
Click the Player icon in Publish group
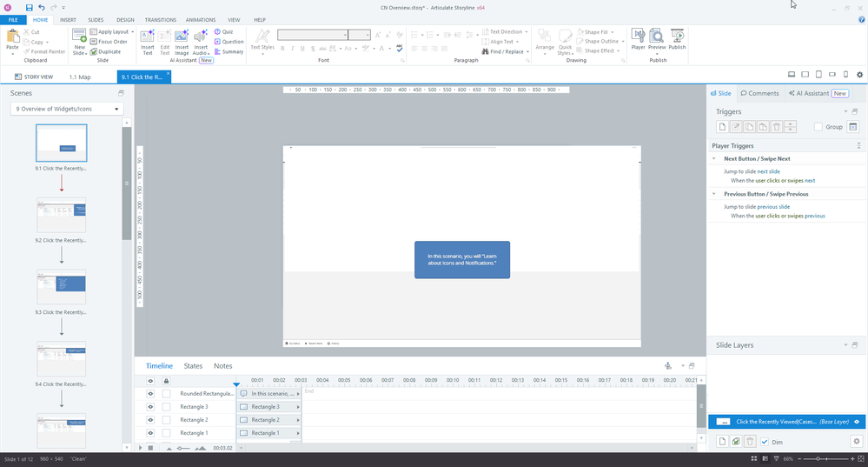tap(638, 39)
